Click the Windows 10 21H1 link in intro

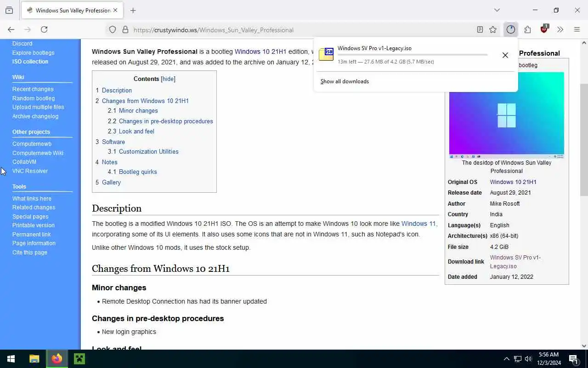click(260, 52)
